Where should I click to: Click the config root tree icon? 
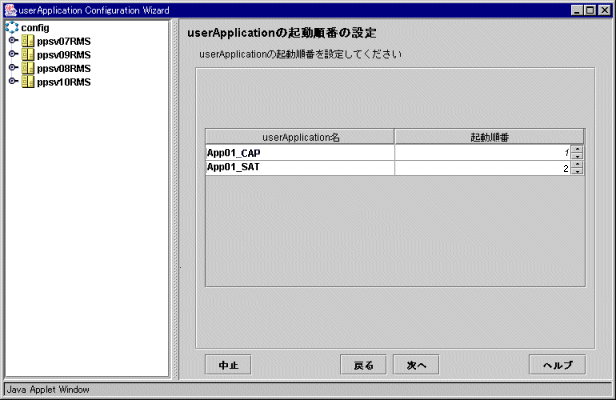pyautogui.click(x=12, y=28)
